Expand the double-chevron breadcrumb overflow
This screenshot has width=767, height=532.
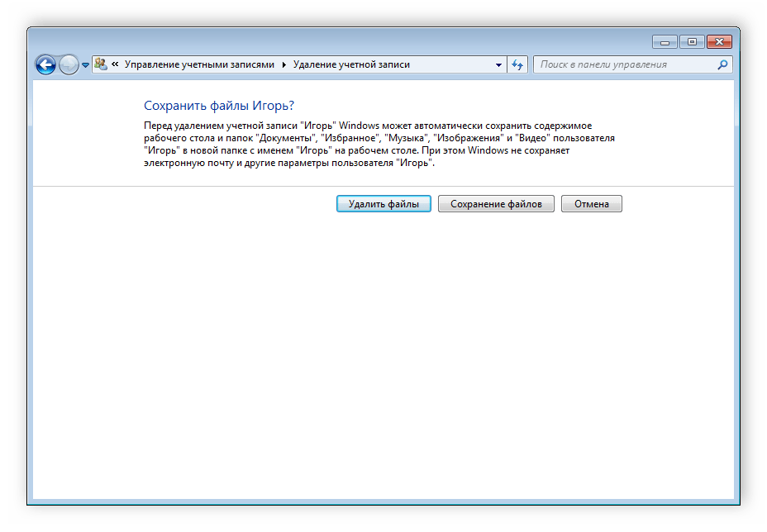point(115,64)
